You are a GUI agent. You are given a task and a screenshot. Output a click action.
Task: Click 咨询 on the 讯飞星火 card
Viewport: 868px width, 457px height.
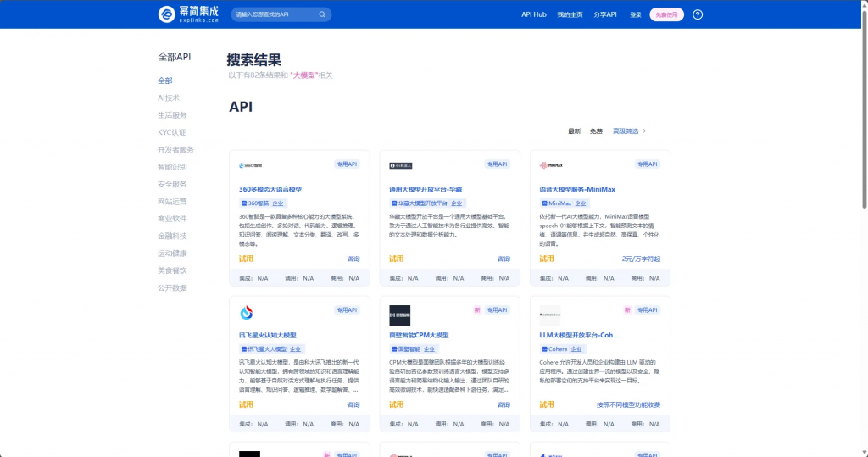(x=353, y=404)
